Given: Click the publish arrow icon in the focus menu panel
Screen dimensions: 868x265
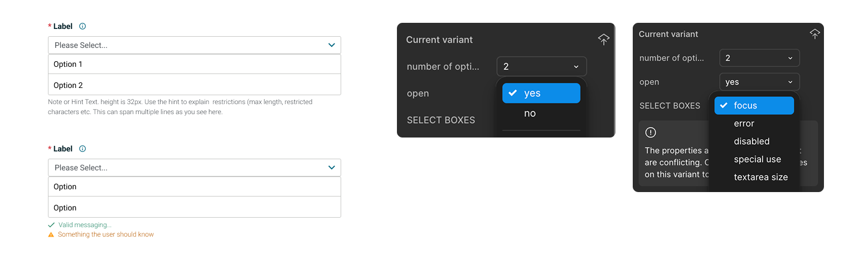Looking at the screenshot, I should click(x=814, y=34).
